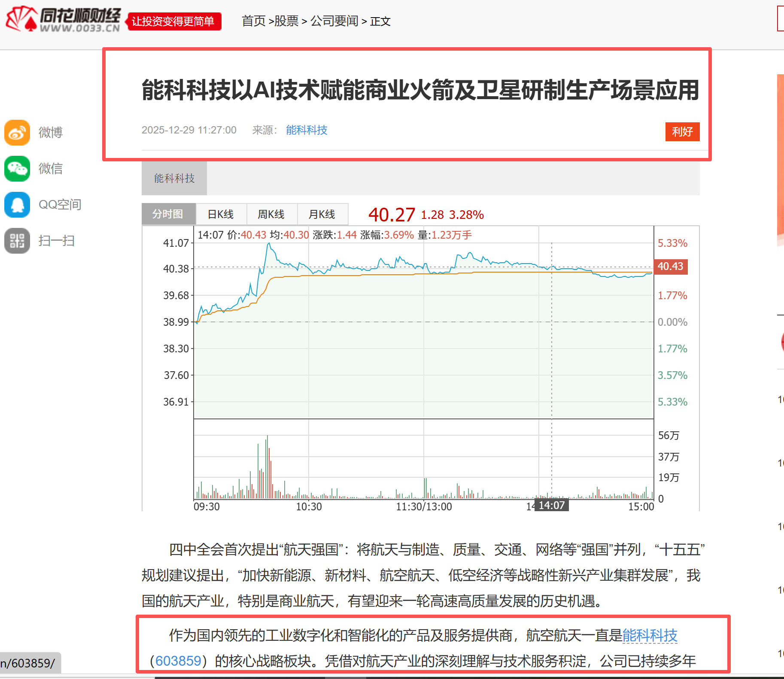
Task: Click the 37万 volume axis label
Action: [x=669, y=457]
